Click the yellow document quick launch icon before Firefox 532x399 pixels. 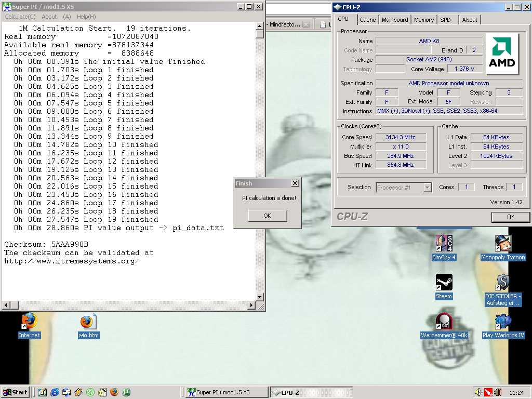tap(102, 392)
